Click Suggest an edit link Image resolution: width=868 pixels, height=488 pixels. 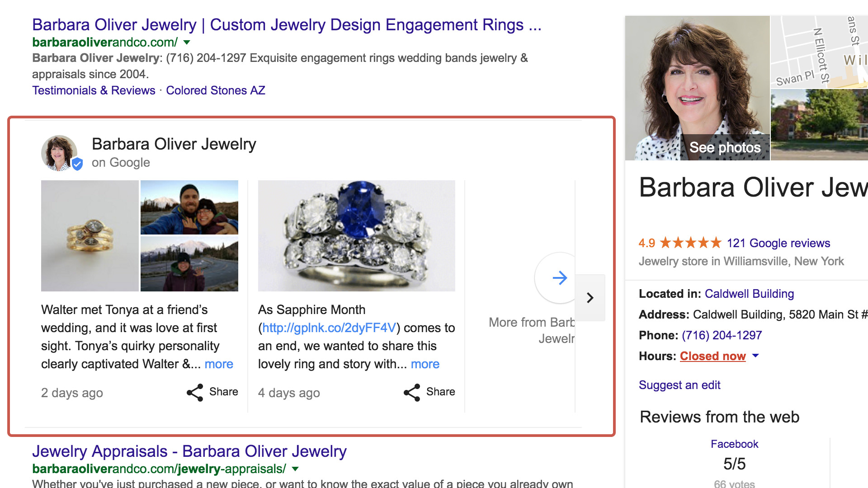click(679, 385)
